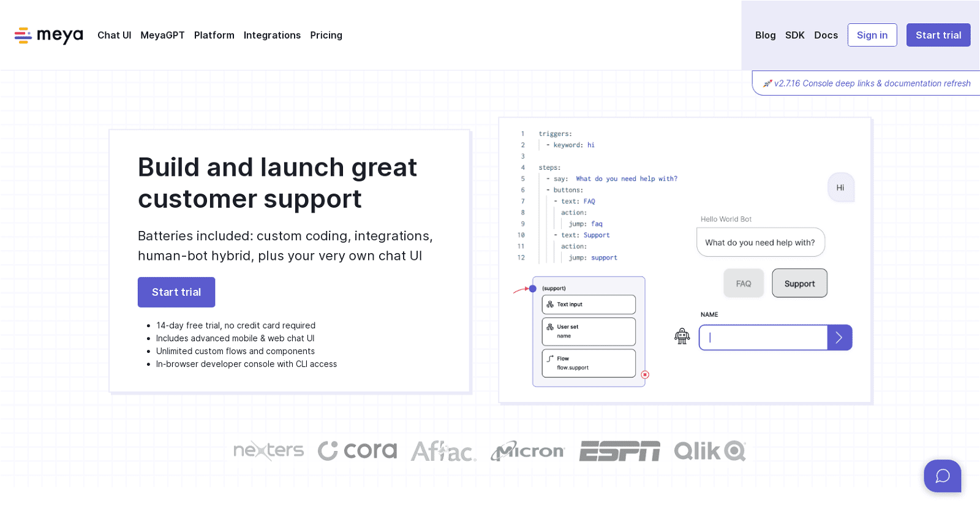Click the Qlik customer logo
Image resolution: width=980 pixels, height=511 pixels.
(x=710, y=451)
